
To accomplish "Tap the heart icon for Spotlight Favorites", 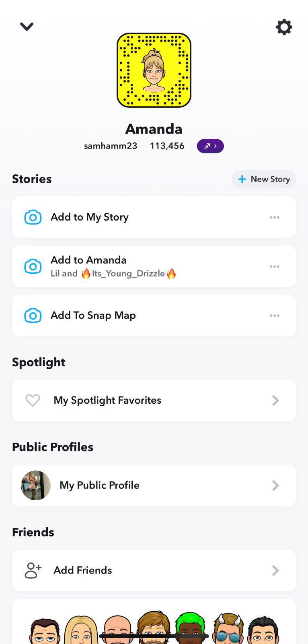I will 33,400.
